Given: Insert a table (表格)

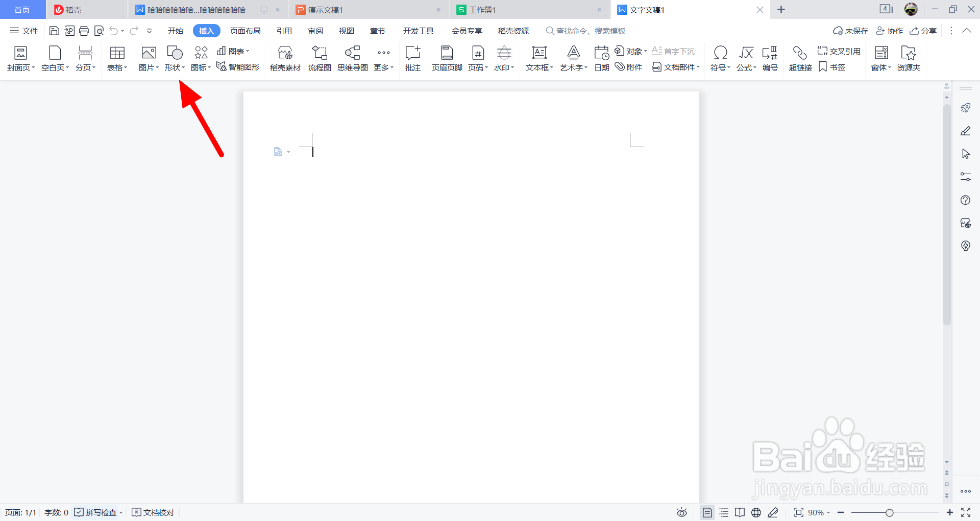Looking at the screenshot, I should click(117, 59).
